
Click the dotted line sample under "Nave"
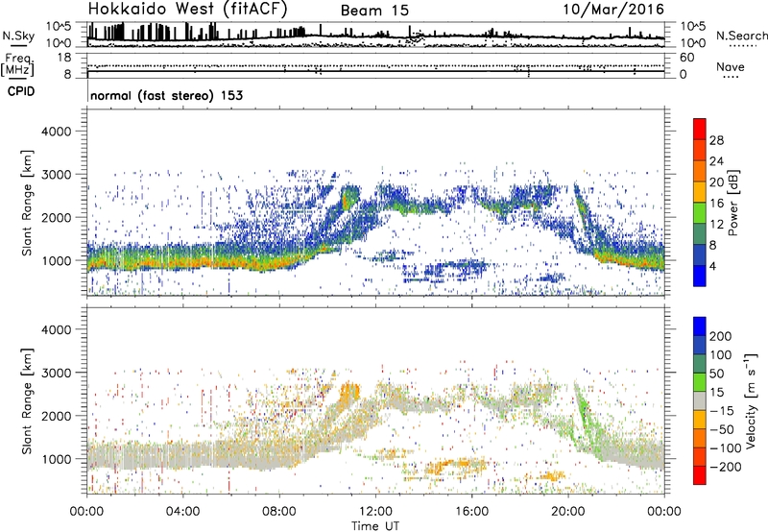click(x=731, y=78)
